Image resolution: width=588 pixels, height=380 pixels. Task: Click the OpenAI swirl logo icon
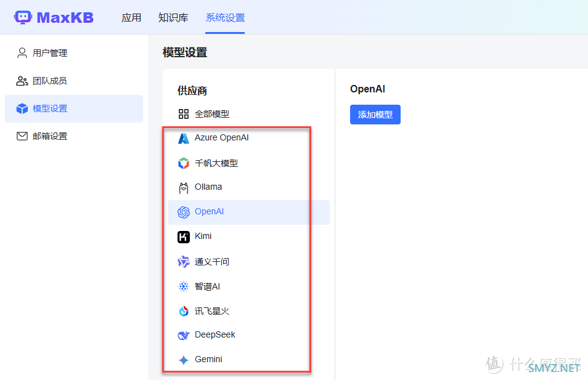(x=184, y=212)
